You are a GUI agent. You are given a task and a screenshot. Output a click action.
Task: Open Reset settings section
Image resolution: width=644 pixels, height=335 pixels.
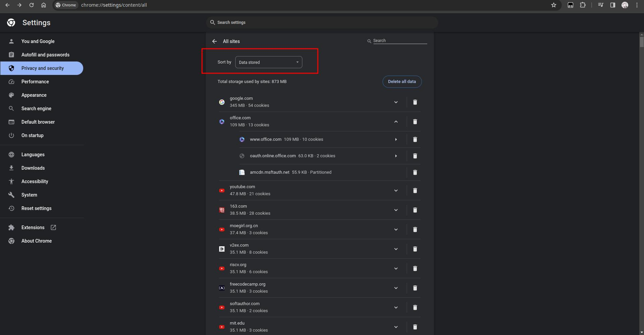pyautogui.click(x=42, y=208)
